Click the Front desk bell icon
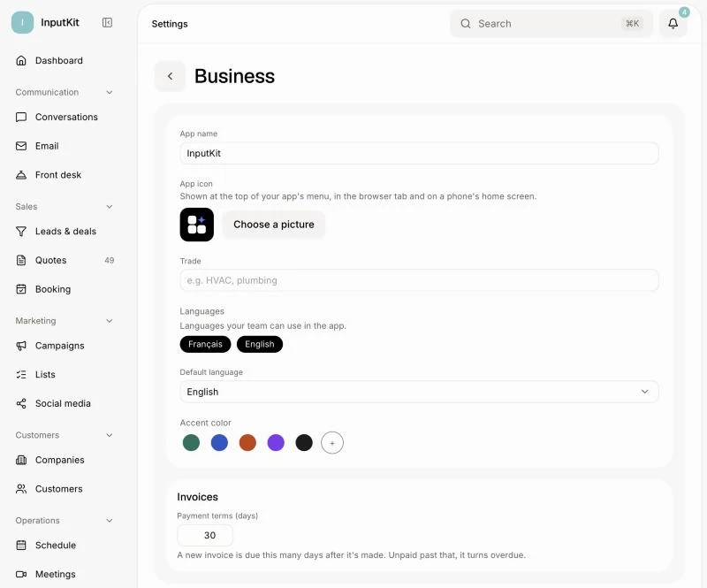Viewport: 707px width, 588px height. point(21,175)
